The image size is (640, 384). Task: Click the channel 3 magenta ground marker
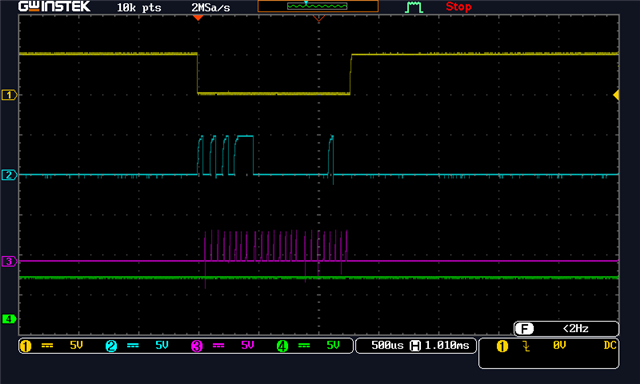coord(9,261)
